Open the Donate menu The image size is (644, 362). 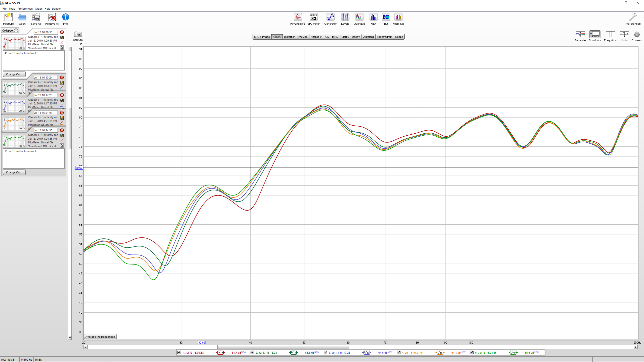(56, 9)
